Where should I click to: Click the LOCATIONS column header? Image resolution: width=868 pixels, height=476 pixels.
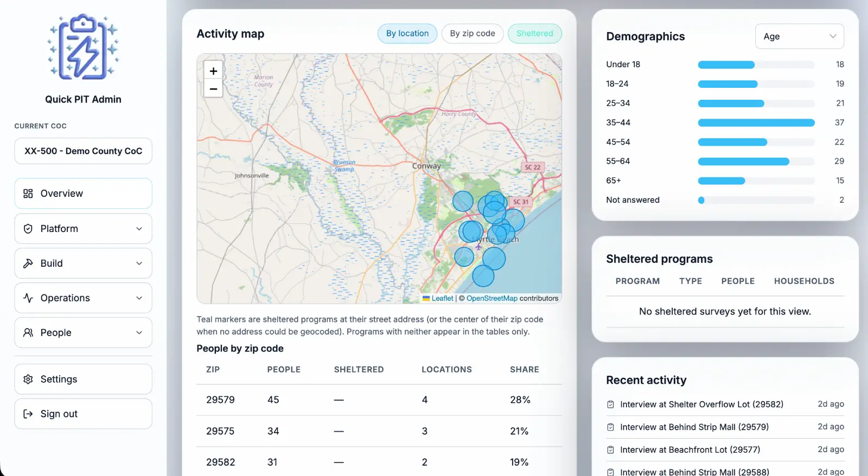click(x=446, y=370)
